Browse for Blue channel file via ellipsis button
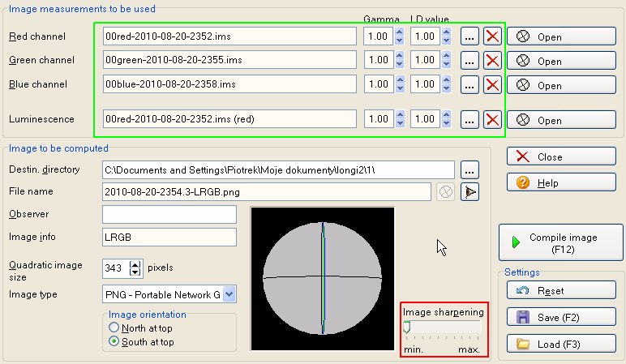The height and width of the screenshot is (364, 626). coord(470,85)
